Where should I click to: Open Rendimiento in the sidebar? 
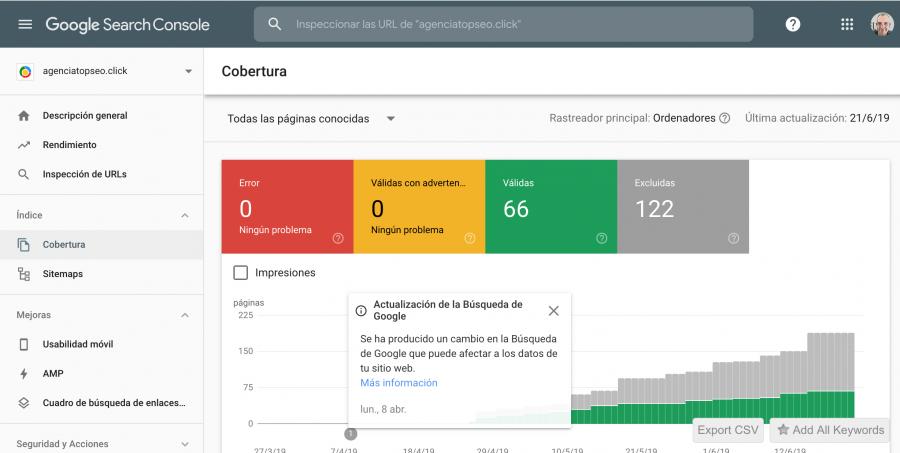[69, 145]
